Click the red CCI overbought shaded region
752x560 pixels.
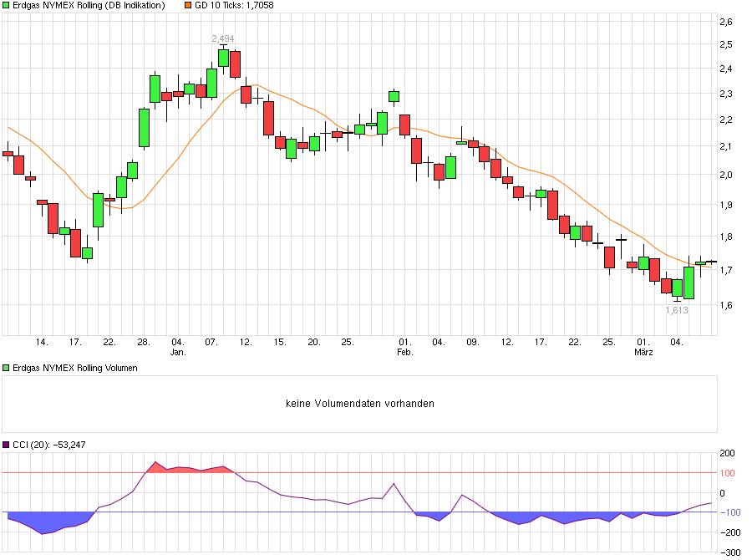pos(192,470)
